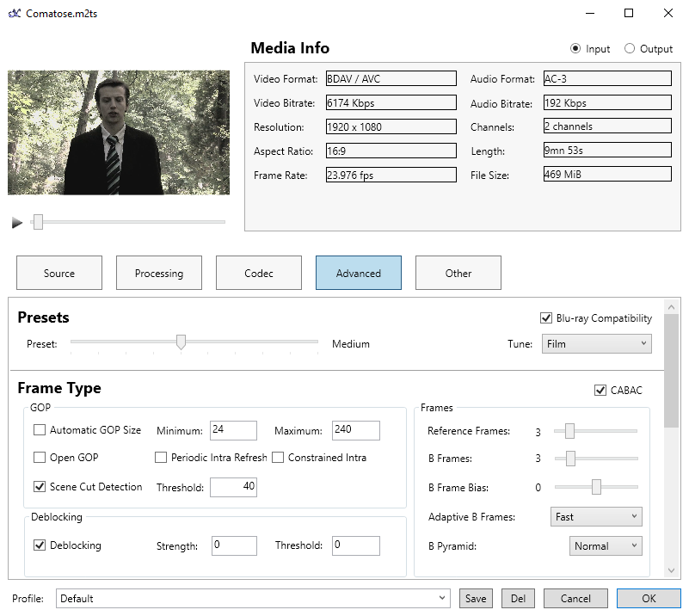Enable the Open GOP checkbox
689x616 pixels.
tap(40, 458)
